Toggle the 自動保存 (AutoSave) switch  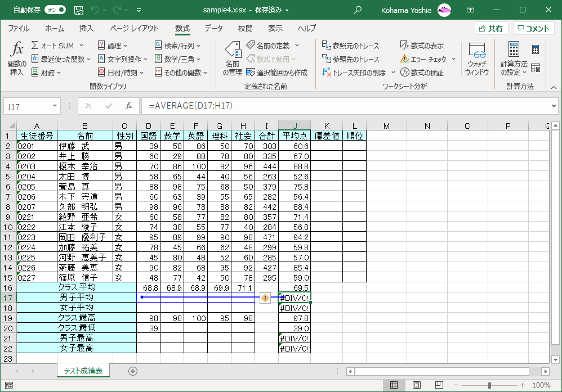(x=55, y=10)
